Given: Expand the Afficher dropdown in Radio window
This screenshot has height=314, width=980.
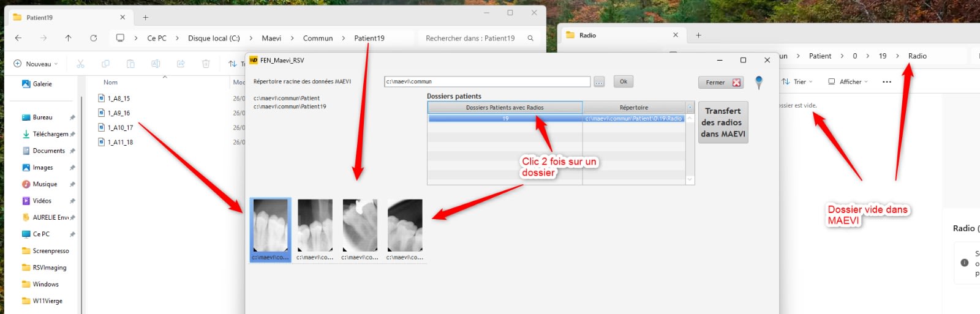Looking at the screenshot, I should click(848, 82).
